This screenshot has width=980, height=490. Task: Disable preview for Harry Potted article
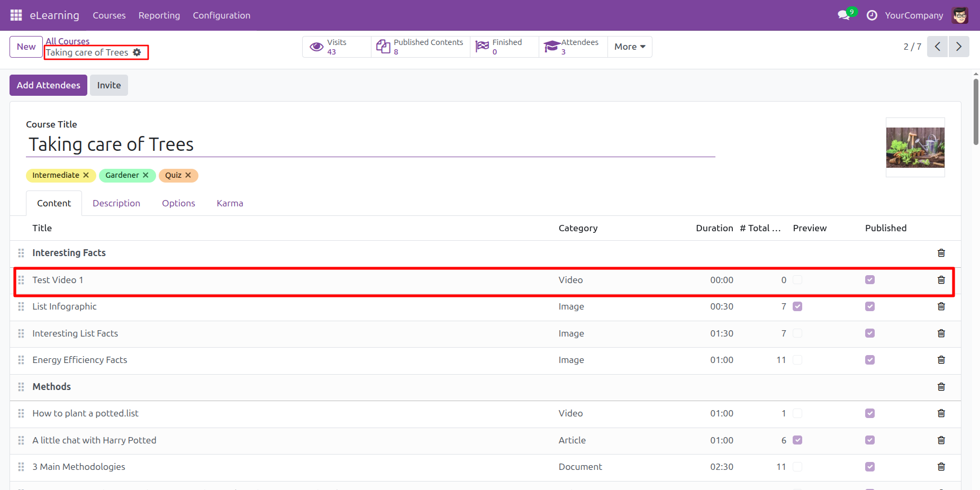tap(797, 440)
